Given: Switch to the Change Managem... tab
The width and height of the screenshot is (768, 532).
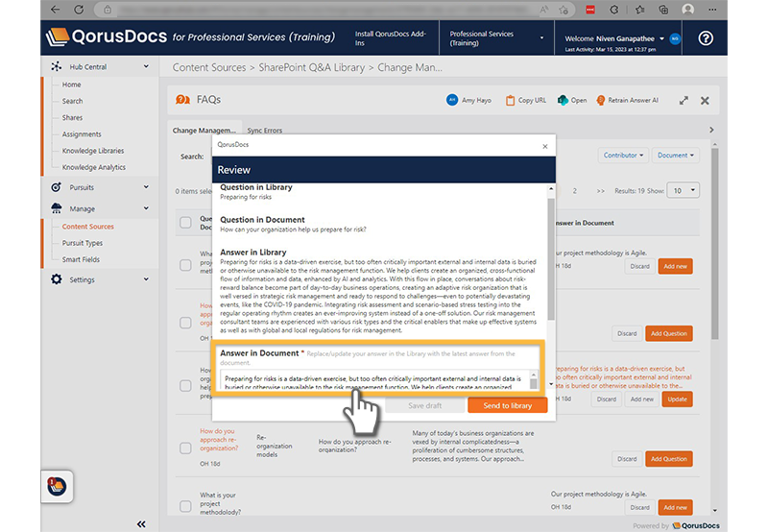Looking at the screenshot, I should click(x=204, y=131).
